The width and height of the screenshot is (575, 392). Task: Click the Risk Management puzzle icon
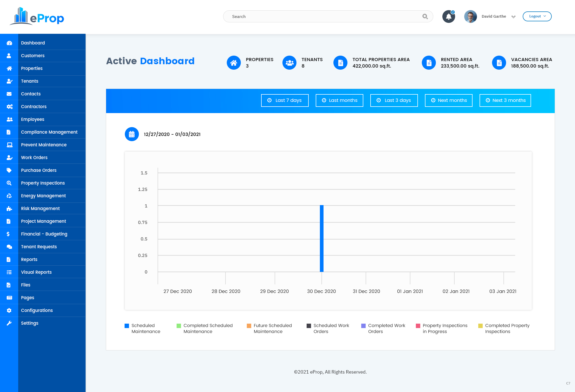pos(9,208)
